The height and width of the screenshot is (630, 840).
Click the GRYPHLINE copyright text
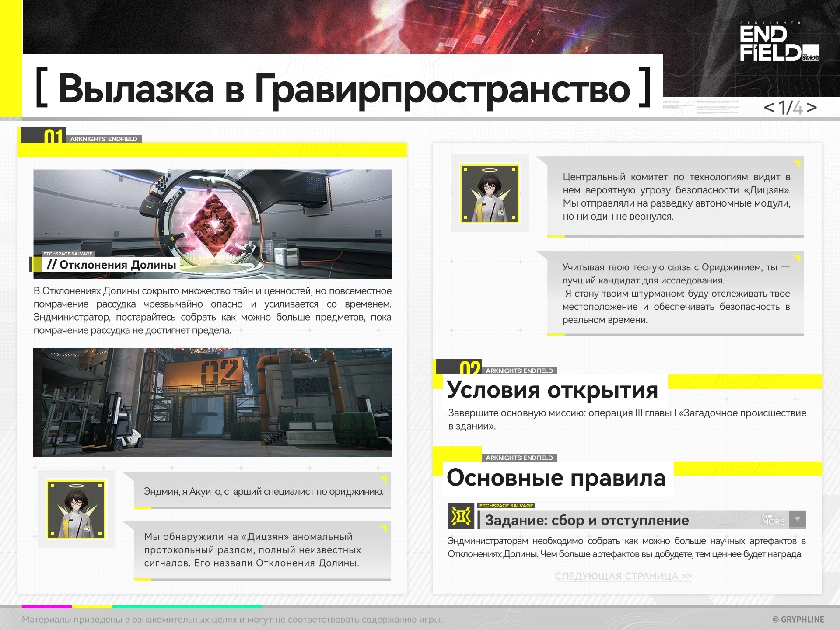tap(798, 619)
